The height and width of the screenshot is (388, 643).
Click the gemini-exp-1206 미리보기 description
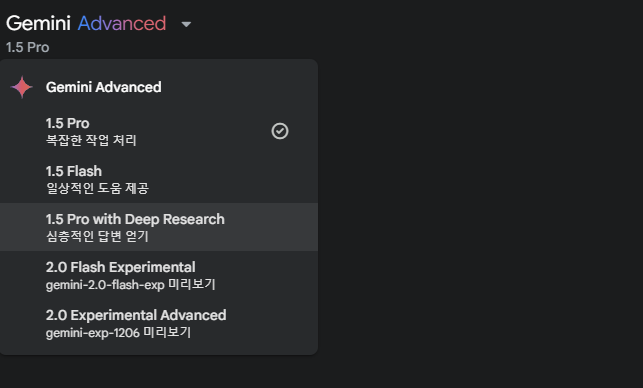tap(118, 332)
